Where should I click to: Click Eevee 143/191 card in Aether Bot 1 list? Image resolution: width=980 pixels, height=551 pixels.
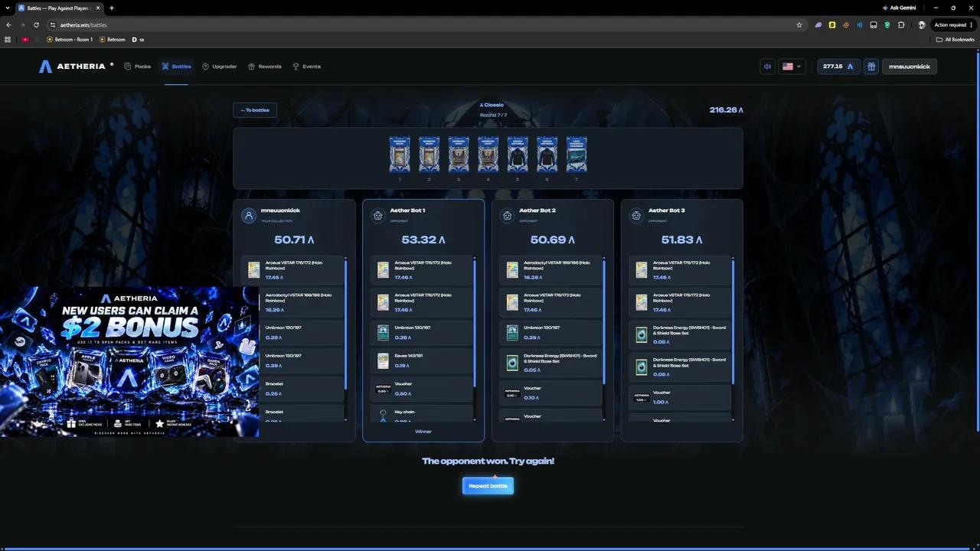[x=421, y=360]
